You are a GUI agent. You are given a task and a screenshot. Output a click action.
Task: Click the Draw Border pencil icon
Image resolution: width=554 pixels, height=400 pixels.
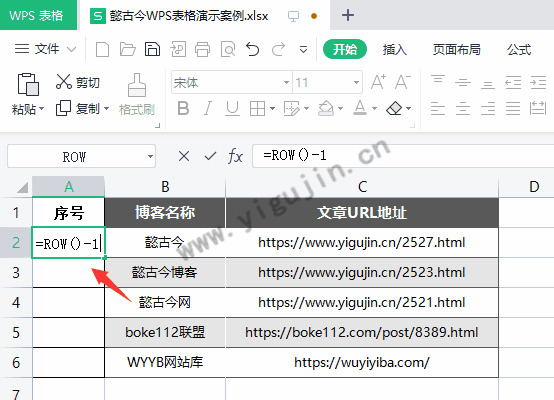[292, 108]
